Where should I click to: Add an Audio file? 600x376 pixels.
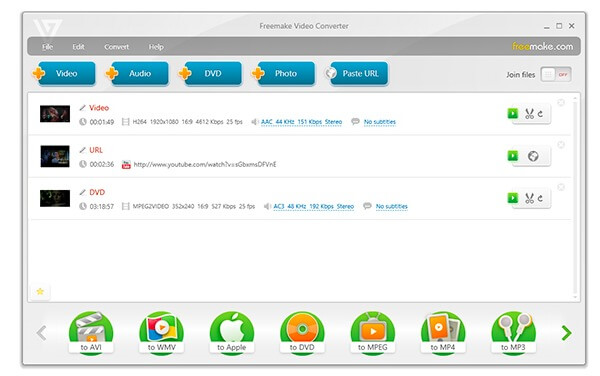pyautogui.click(x=137, y=73)
